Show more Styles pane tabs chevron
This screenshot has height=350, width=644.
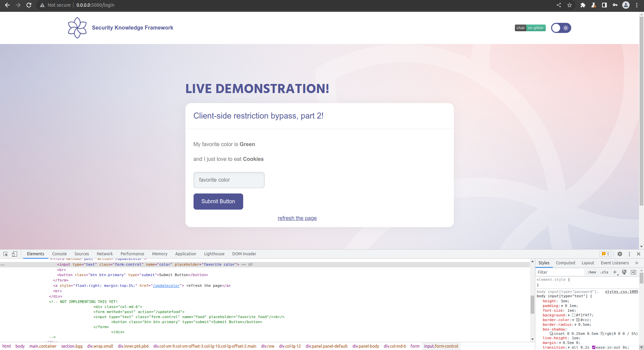point(637,263)
